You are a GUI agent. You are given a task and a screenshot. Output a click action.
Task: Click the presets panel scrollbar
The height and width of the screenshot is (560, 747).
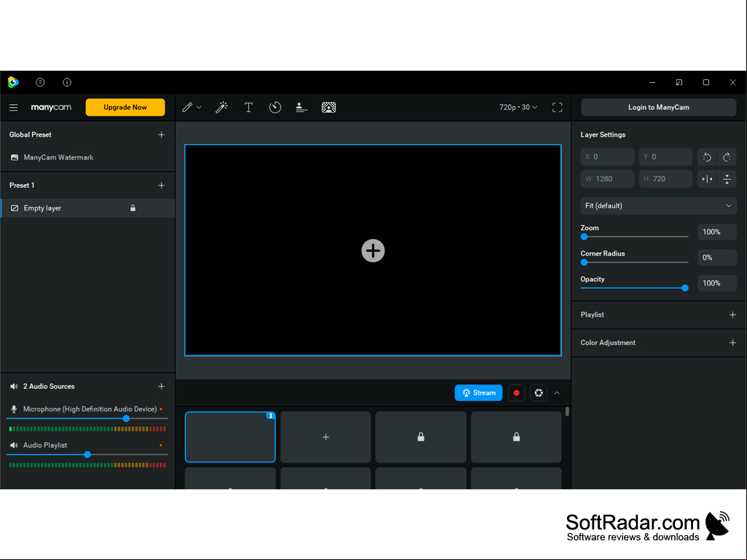(x=567, y=411)
